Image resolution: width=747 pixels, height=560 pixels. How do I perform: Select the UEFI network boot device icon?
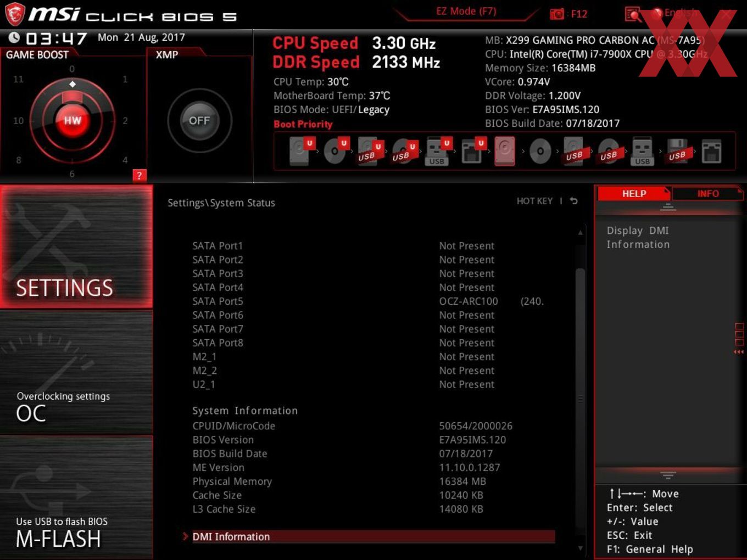point(472,152)
